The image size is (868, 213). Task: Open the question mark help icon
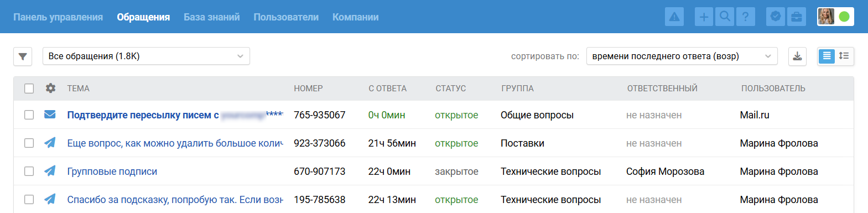point(746,17)
